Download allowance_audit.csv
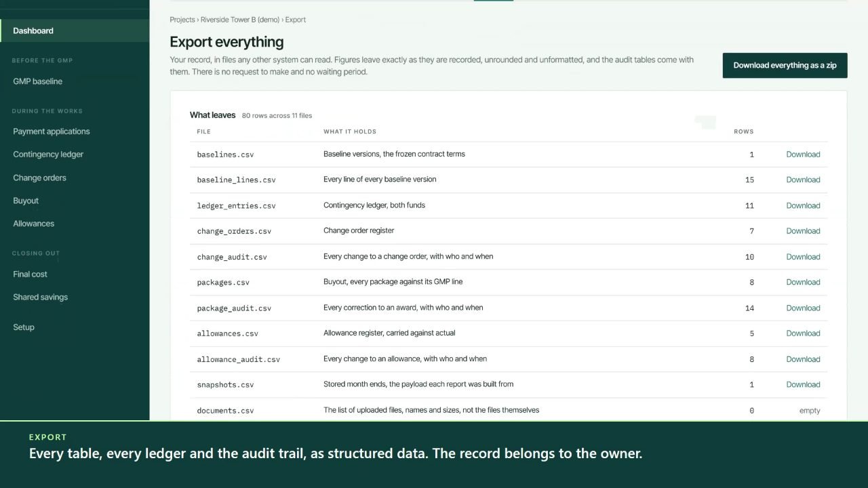Screen dimensions: 868x488 [803, 359]
